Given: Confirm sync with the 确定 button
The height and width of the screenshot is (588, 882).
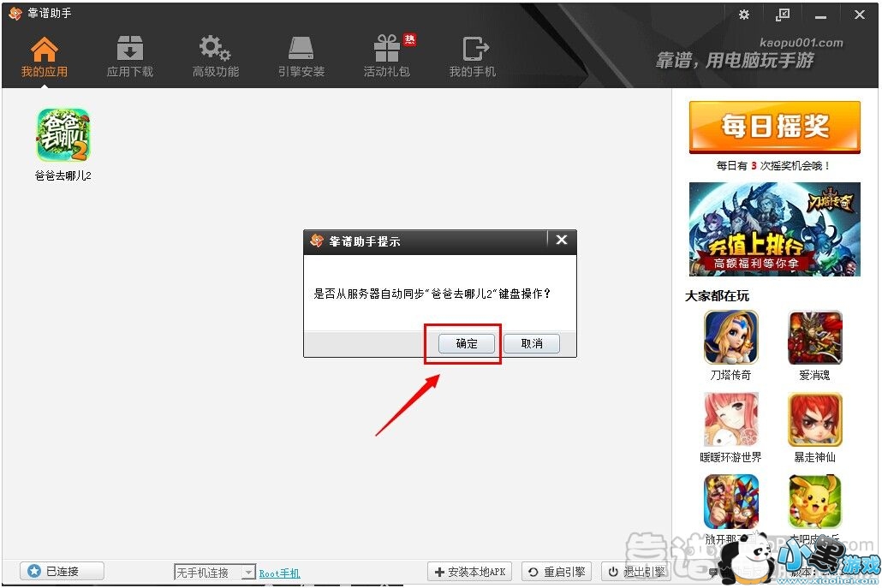Looking at the screenshot, I should 467,343.
